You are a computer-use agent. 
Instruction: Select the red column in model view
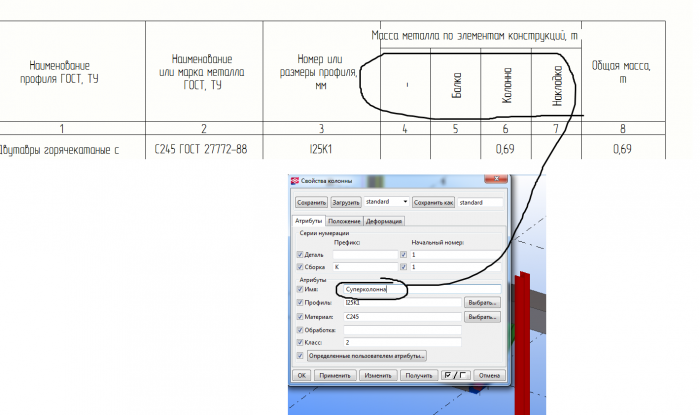[x=522, y=344]
